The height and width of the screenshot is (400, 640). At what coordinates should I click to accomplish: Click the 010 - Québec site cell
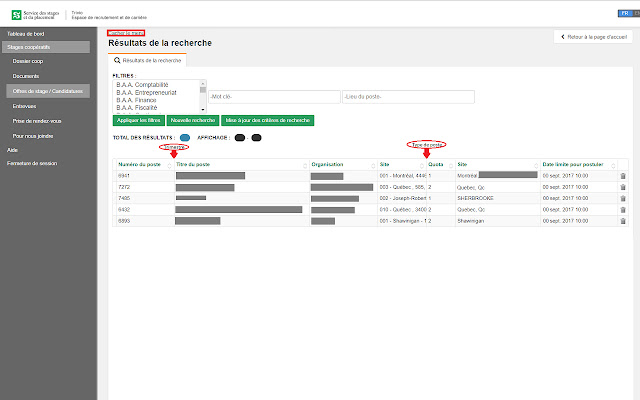pyautogui.click(x=402, y=210)
